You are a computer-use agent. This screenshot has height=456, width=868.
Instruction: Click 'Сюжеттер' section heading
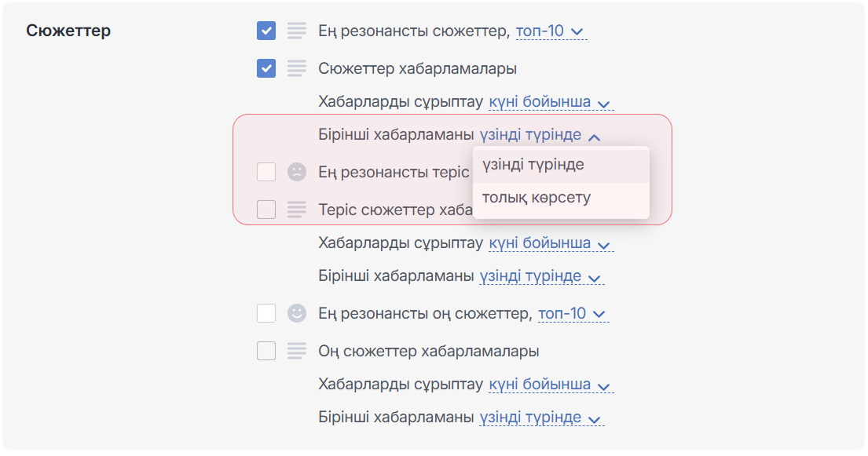pos(68,31)
